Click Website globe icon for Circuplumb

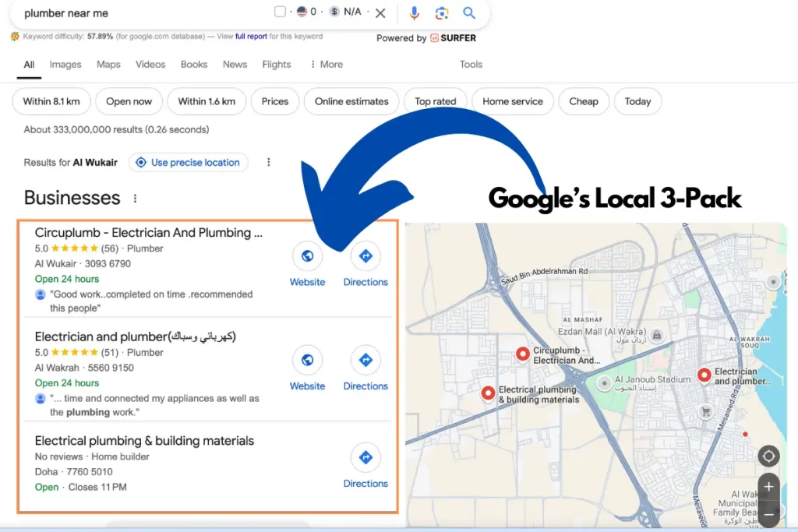[307, 255]
